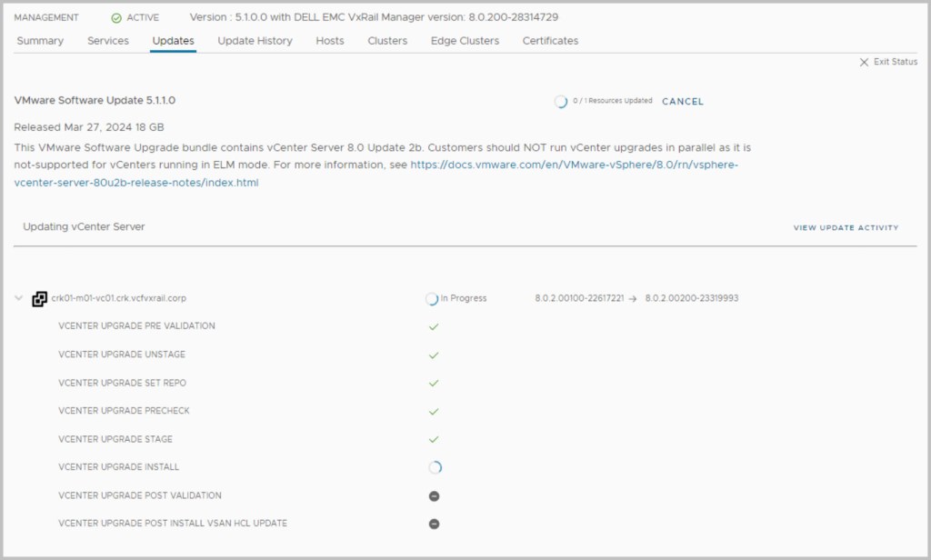Screen dimensions: 931x560
Task: Cancel the VMware Software Update
Action: pyautogui.click(x=682, y=102)
